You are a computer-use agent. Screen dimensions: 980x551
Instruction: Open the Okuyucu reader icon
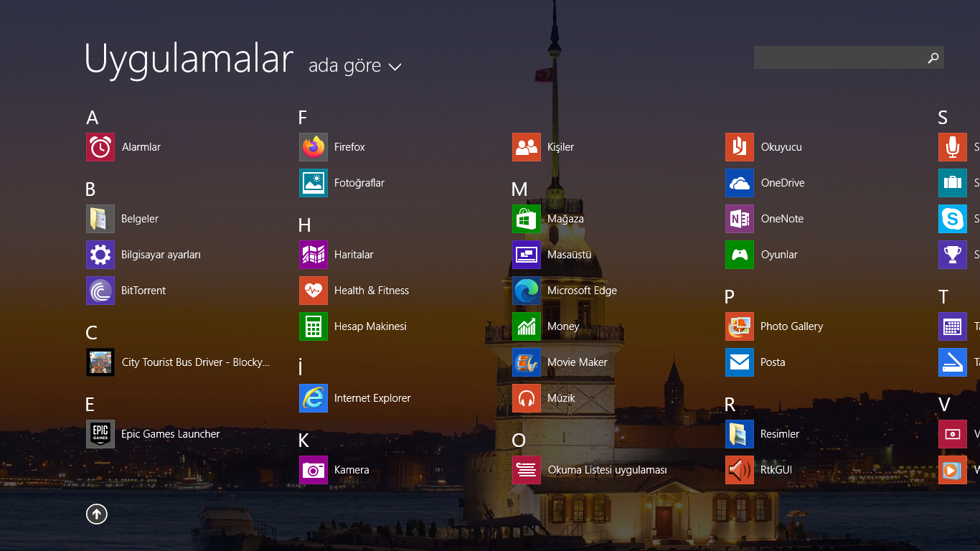pos(740,147)
